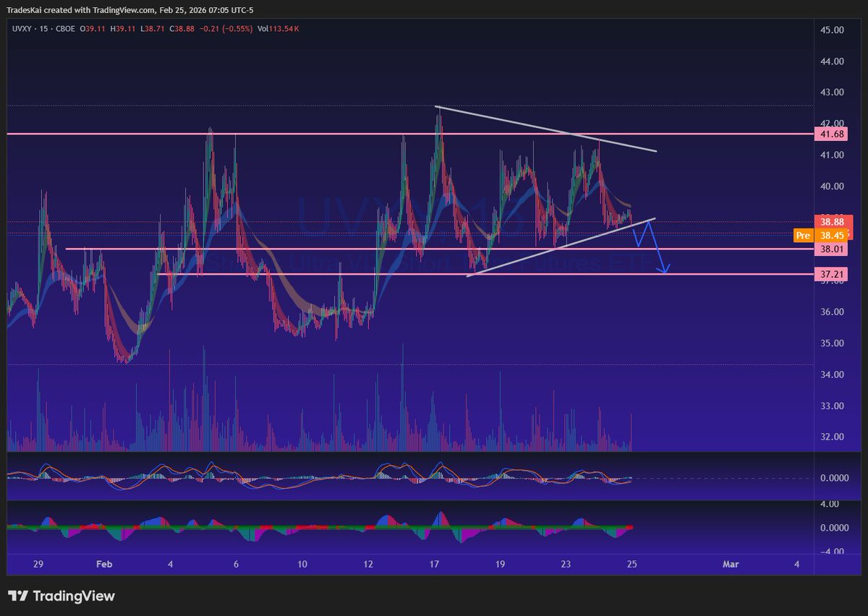Click date 19 on the time axis
This screenshot has height=616, width=868.
click(x=500, y=564)
